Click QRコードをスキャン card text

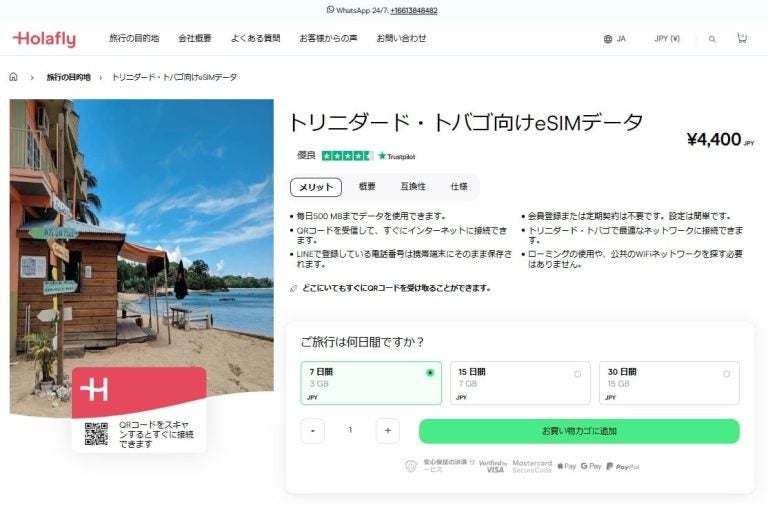coord(156,434)
